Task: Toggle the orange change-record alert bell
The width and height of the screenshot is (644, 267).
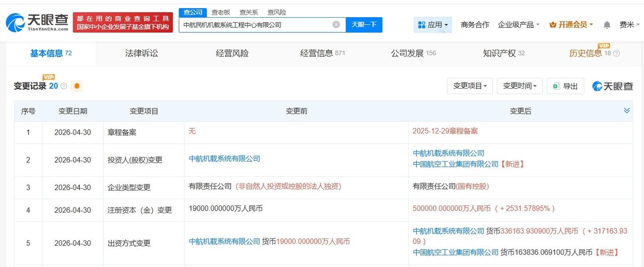Action: pyautogui.click(x=77, y=86)
